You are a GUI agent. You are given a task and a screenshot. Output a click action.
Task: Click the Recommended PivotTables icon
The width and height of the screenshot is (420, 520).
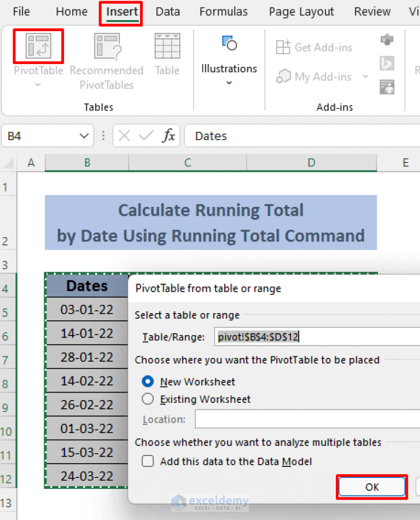coord(107,45)
